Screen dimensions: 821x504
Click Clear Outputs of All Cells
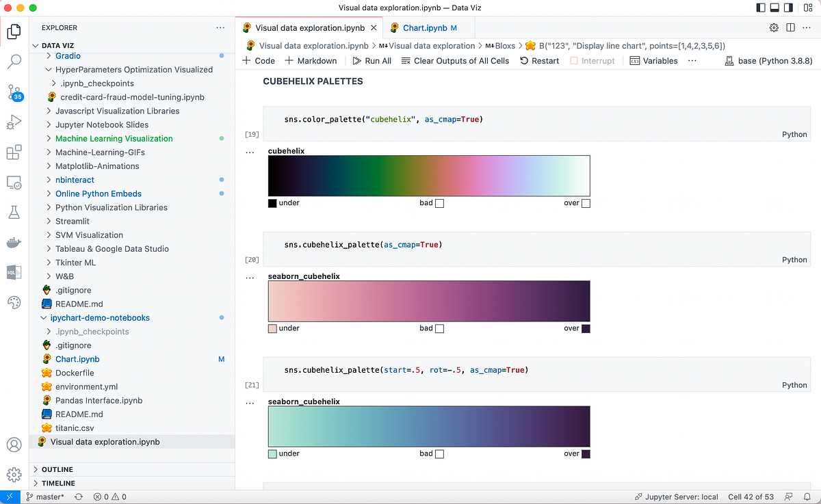point(455,60)
